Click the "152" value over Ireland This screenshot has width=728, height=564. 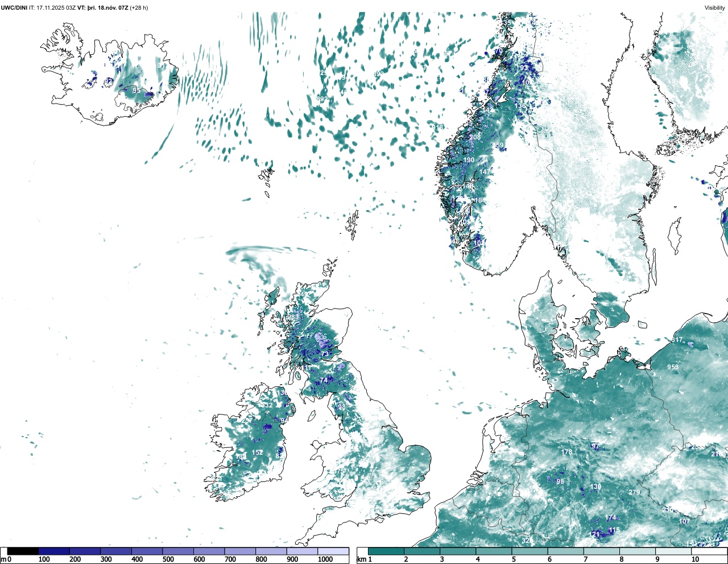[x=257, y=452]
